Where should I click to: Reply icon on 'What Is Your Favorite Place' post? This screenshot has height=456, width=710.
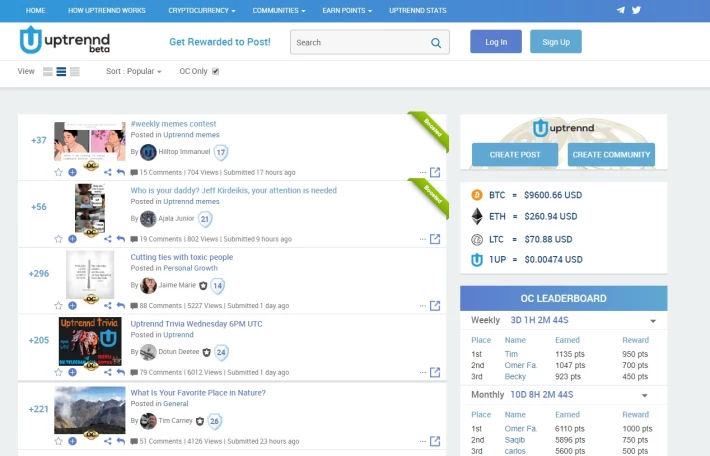point(120,441)
